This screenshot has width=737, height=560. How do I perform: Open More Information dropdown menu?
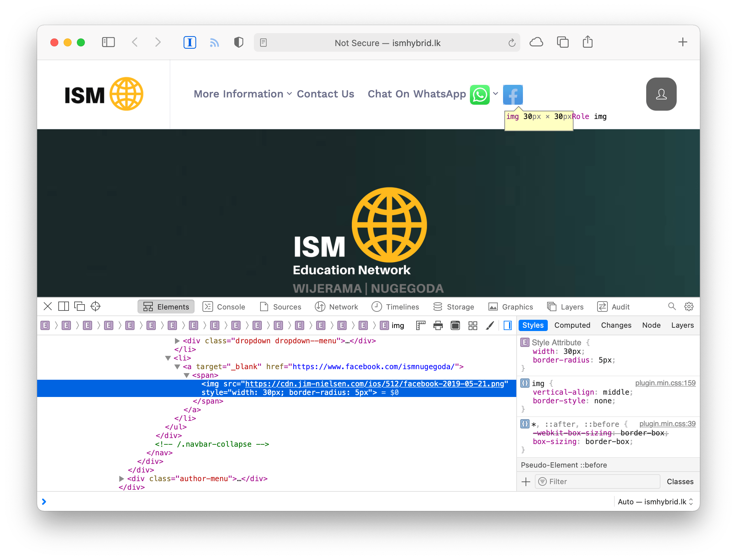tap(243, 94)
